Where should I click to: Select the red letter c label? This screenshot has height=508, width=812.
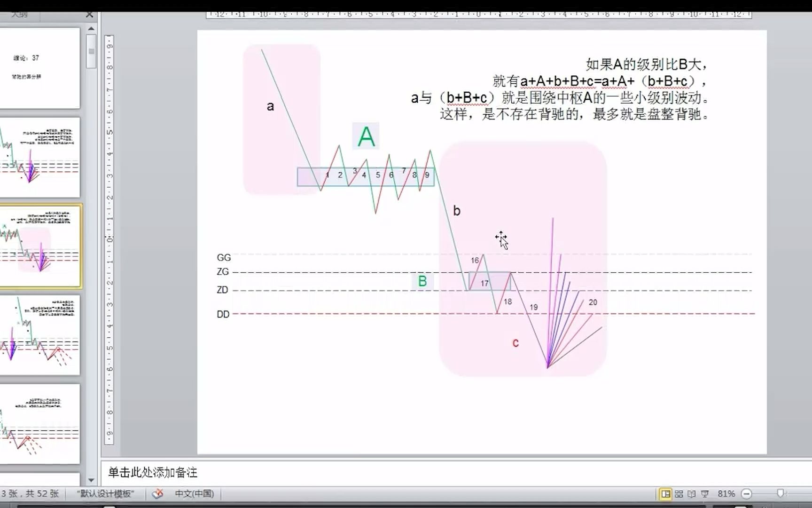tap(515, 342)
